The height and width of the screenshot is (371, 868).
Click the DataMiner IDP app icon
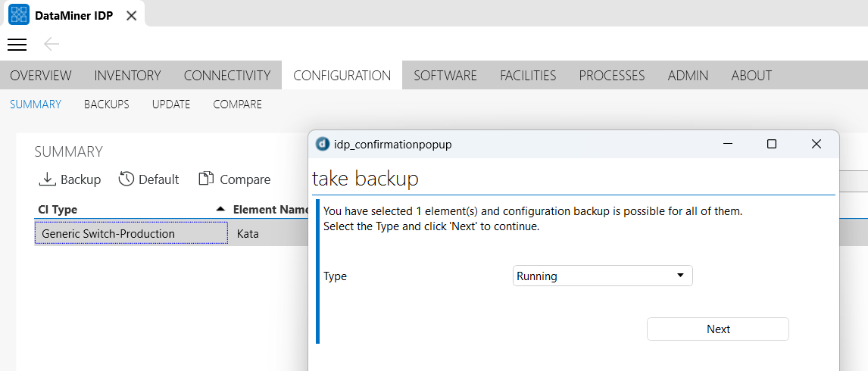coord(20,15)
